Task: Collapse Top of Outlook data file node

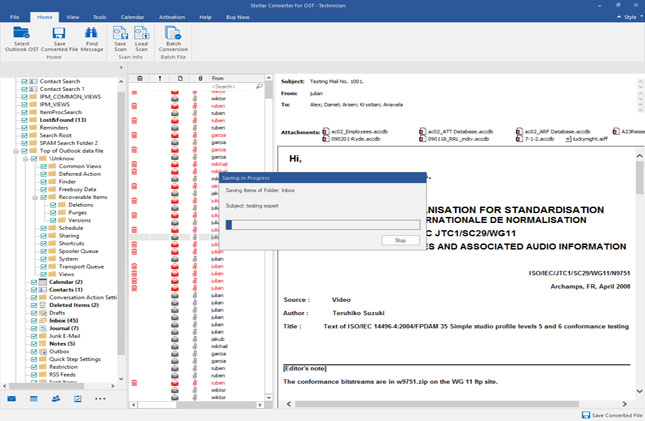Action: coord(16,151)
